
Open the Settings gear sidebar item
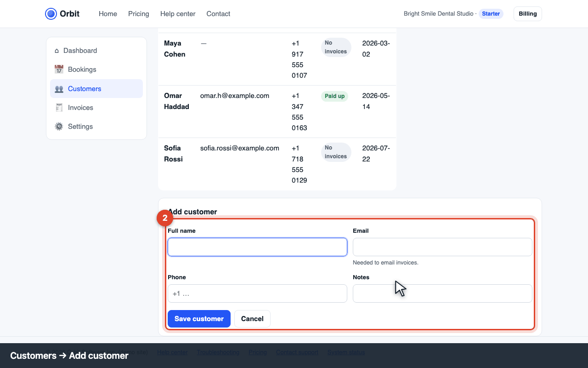(96, 126)
